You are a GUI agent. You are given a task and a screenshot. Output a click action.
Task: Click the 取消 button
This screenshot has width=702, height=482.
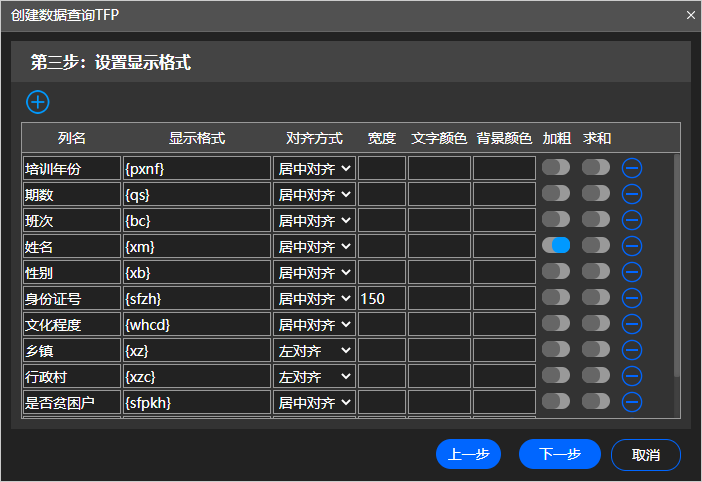click(x=646, y=455)
